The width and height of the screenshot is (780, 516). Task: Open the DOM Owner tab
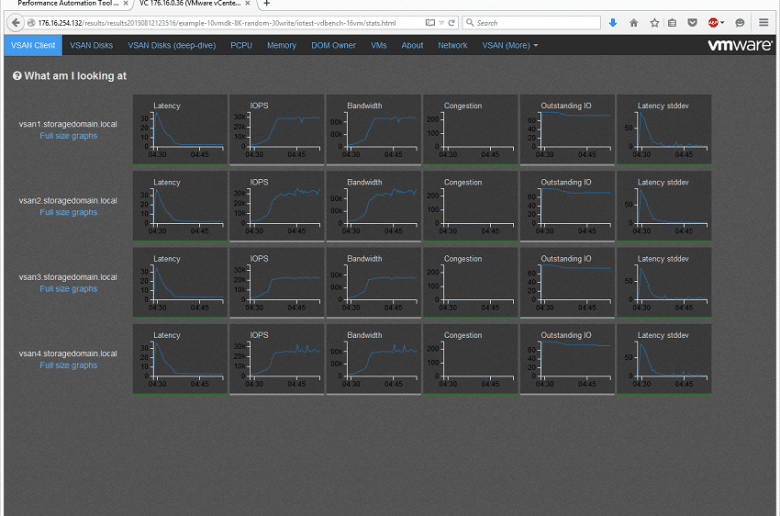point(333,45)
